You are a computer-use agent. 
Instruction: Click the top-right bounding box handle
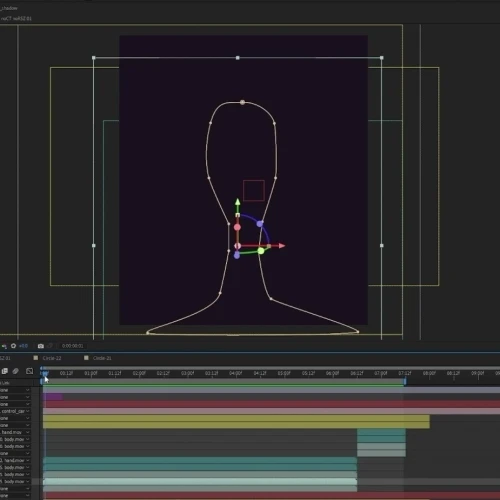382,58
